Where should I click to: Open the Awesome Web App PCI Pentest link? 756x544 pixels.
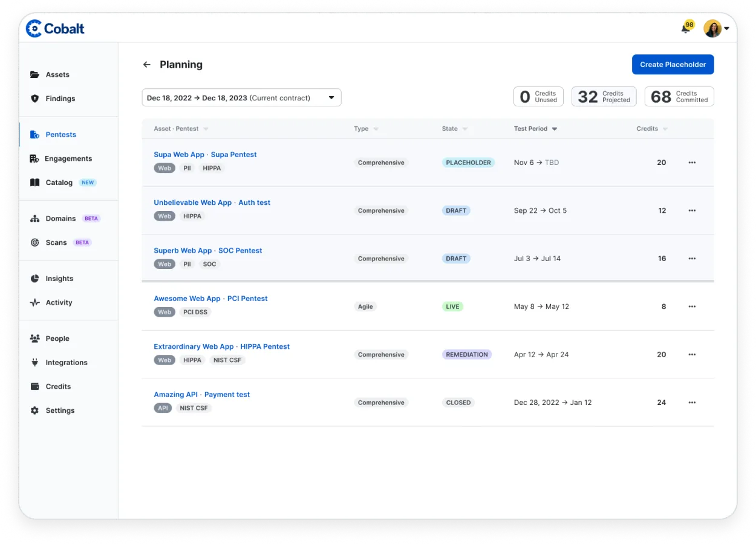pyautogui.click(x=210, y=299)
